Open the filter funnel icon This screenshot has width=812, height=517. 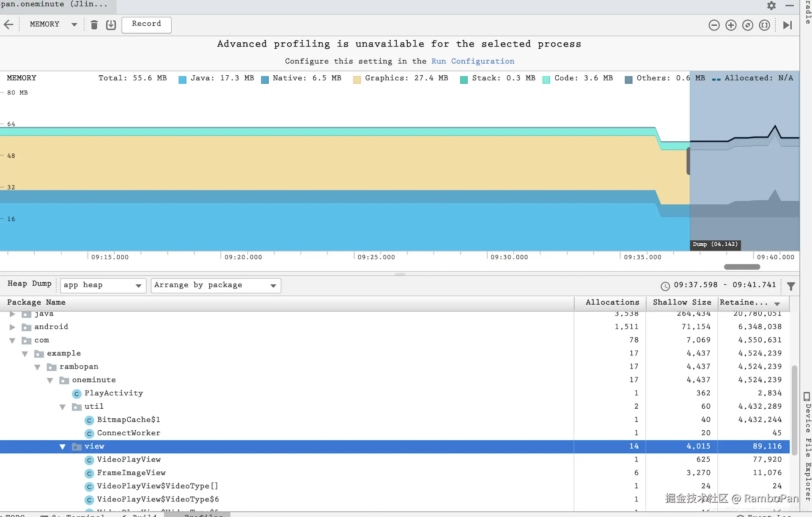[x=791, y=286]
